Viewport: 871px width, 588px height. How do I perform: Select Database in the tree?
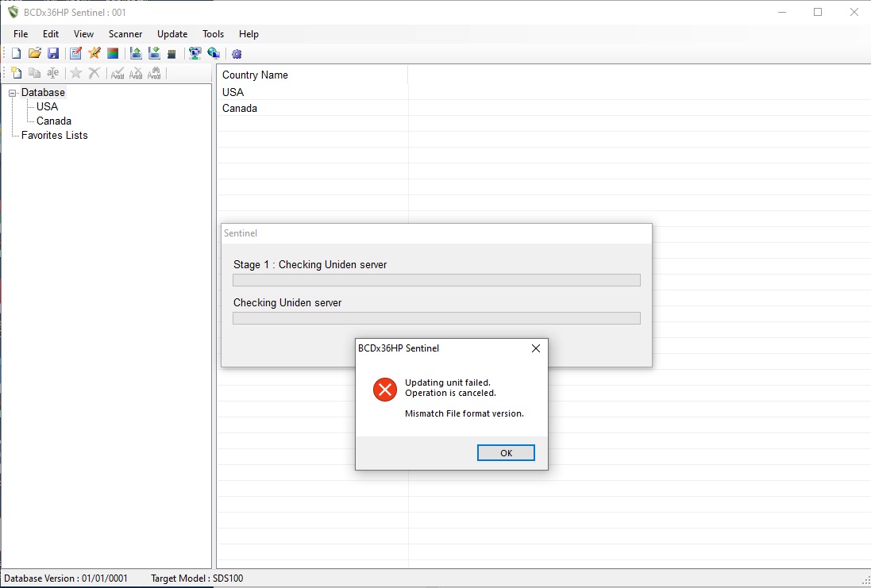(44, 92)
